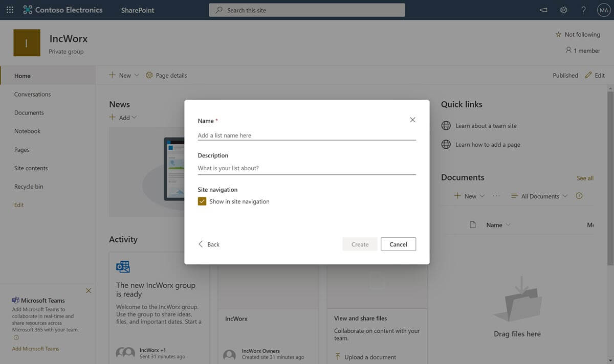Click the Upload a document arrow icon
The height and width of the screenshot is (364, 614).
point(338,357)
